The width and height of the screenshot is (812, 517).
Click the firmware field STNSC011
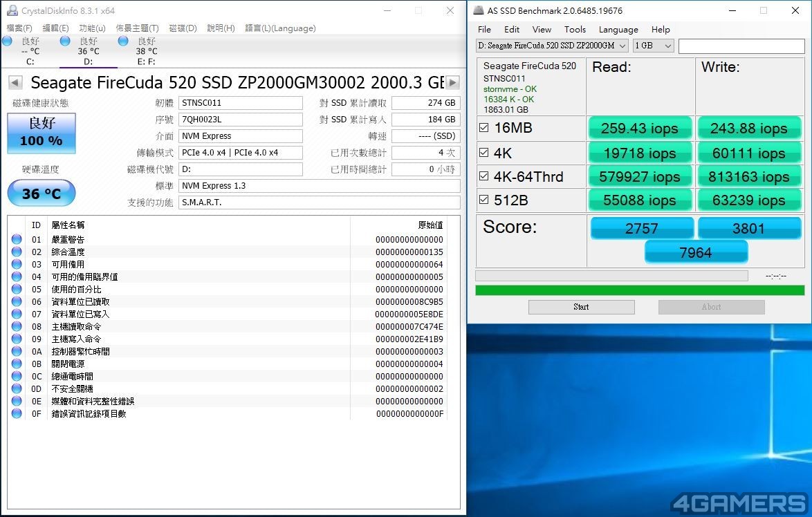241,103
